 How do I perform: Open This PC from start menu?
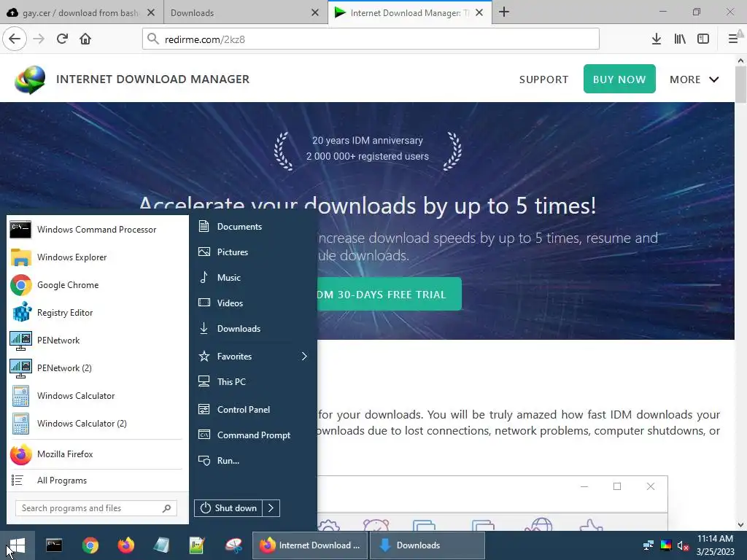click(x=253, y=382)
